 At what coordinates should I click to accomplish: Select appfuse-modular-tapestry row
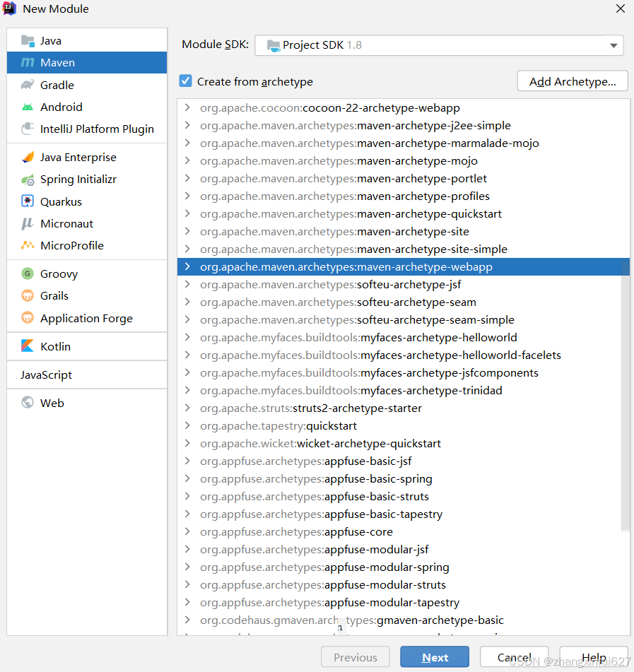(x=404, y=602)
